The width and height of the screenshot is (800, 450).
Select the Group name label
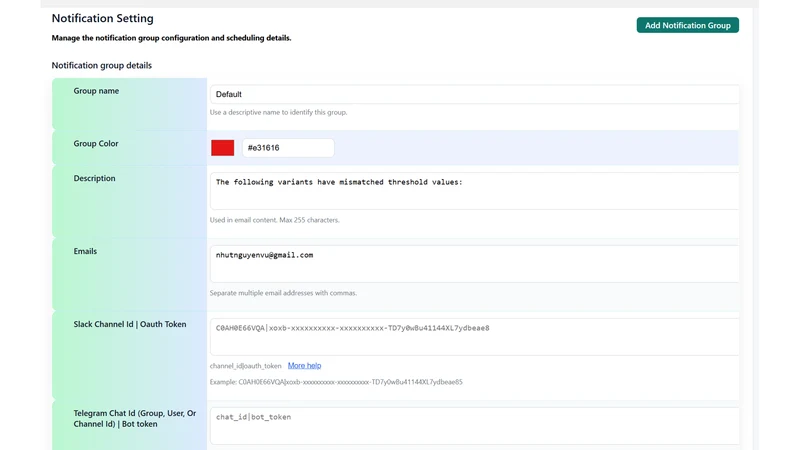point(96,91)
